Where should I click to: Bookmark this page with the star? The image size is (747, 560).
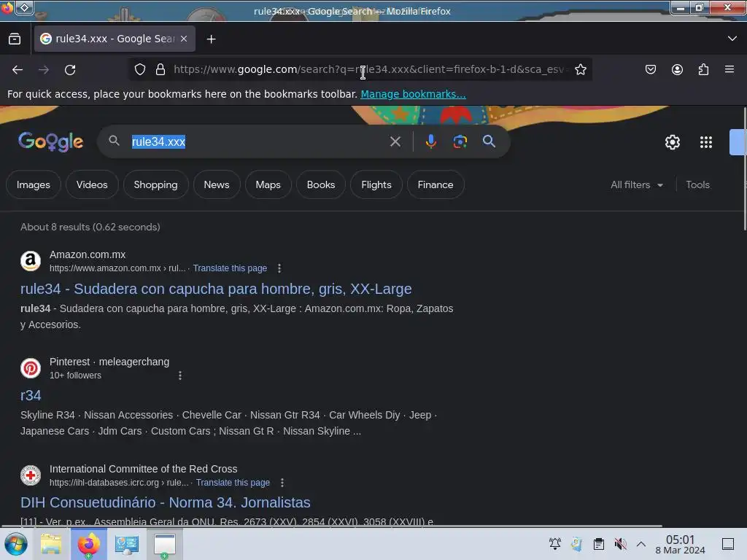point(580,69)
